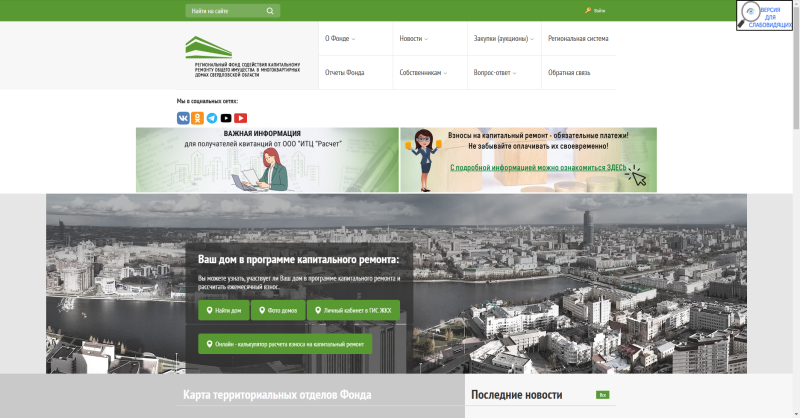Screen dimensions: 800x418
Task: Open Личный кабинет в ГИС ЖКХ
Action: point(353,310)
